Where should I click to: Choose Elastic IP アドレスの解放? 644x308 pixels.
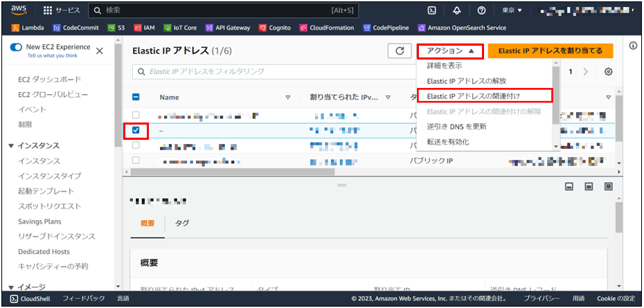(467, 81)
